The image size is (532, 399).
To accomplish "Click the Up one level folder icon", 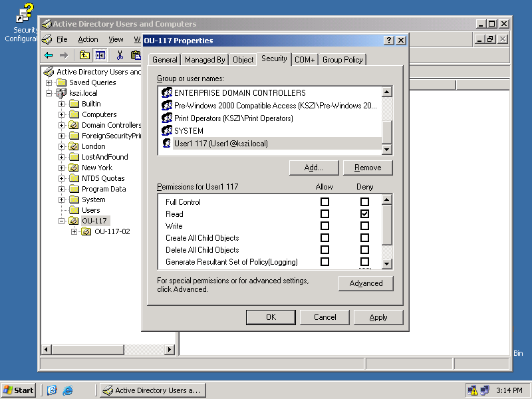I will [x=84, y=55].
